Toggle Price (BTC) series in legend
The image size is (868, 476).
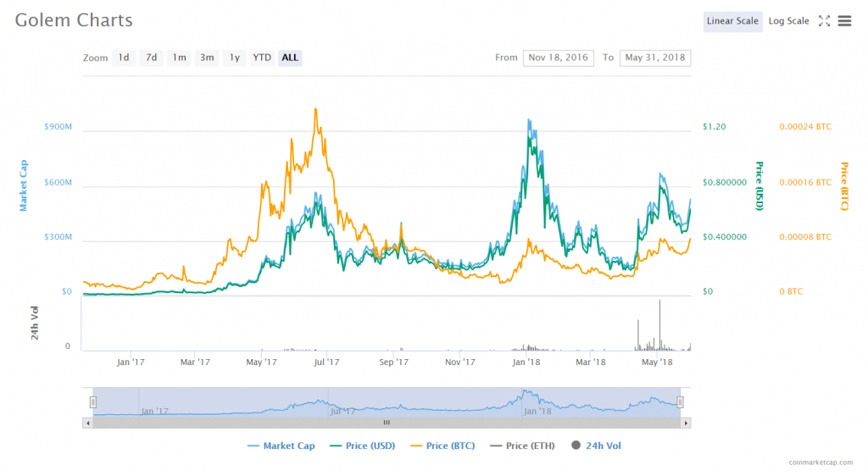click(442, 446)
